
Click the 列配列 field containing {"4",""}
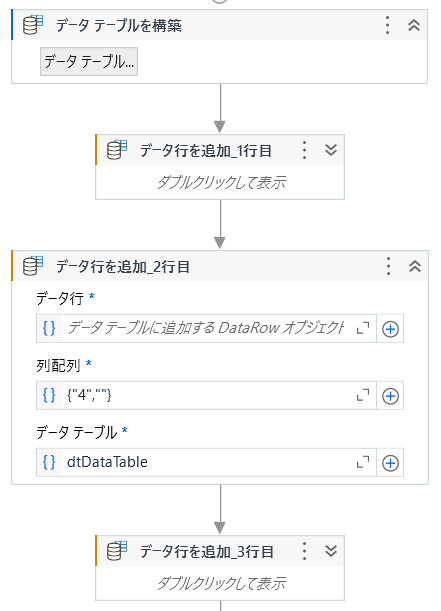click(x=206, y=396)
